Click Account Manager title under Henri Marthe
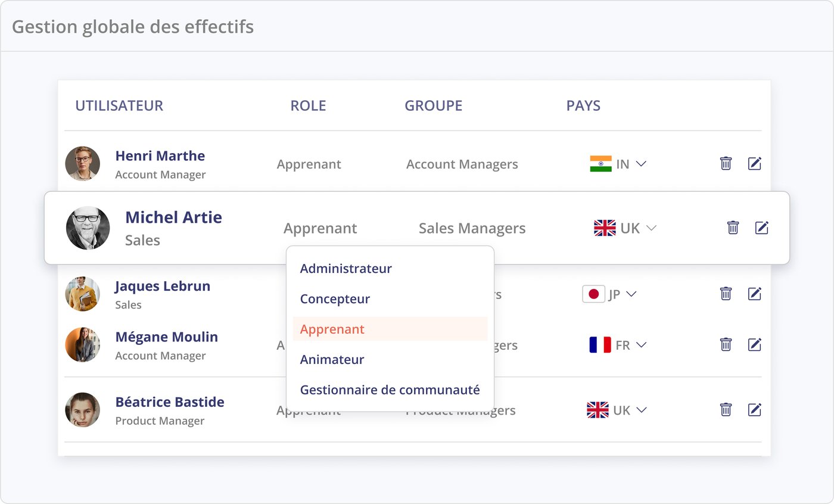Viewport: 834px width, 504px height. 160,175
